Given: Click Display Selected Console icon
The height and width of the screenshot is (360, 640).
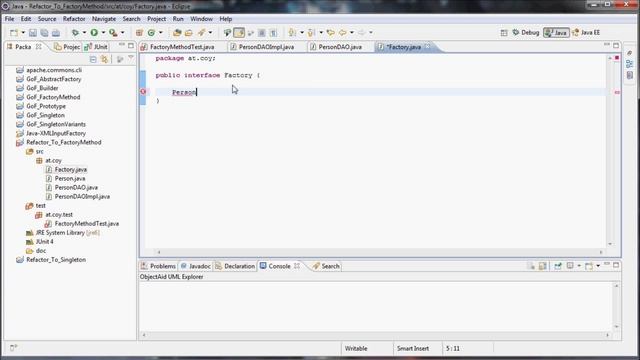Looking at the screenshot, I should click(570, 266).
